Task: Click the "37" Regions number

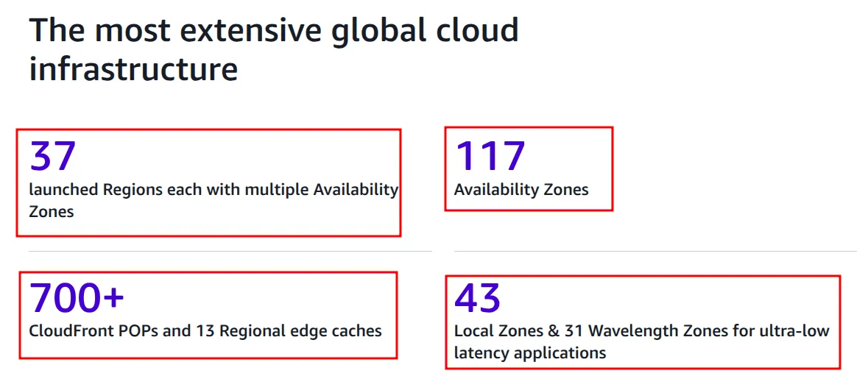Action: pyautogui.click(x=52, y=155)
